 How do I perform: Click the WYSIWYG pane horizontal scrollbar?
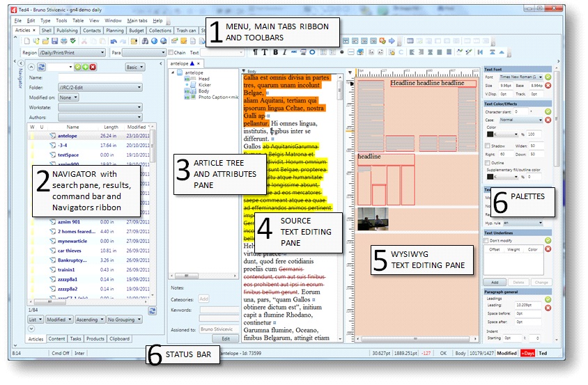pos(416,339)
